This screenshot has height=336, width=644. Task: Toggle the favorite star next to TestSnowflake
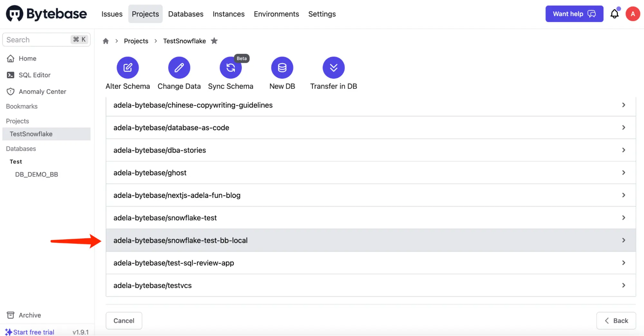tap(214, 41)
